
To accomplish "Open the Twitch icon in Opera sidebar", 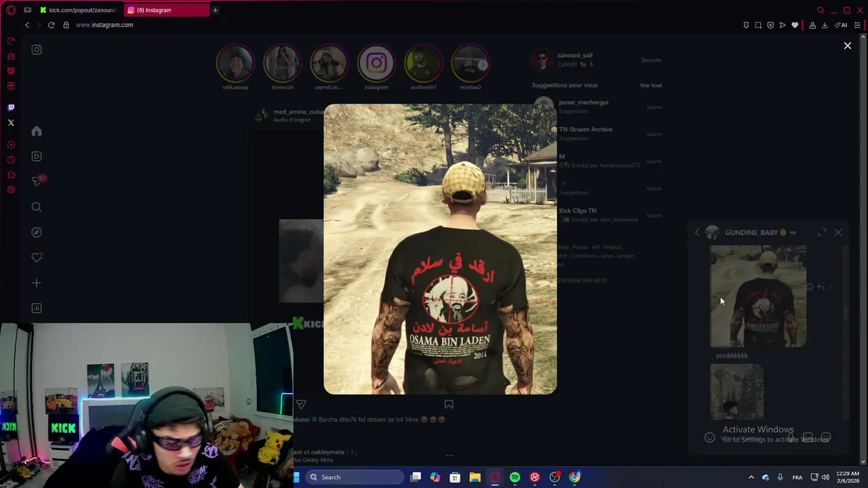I will [11, 108].
